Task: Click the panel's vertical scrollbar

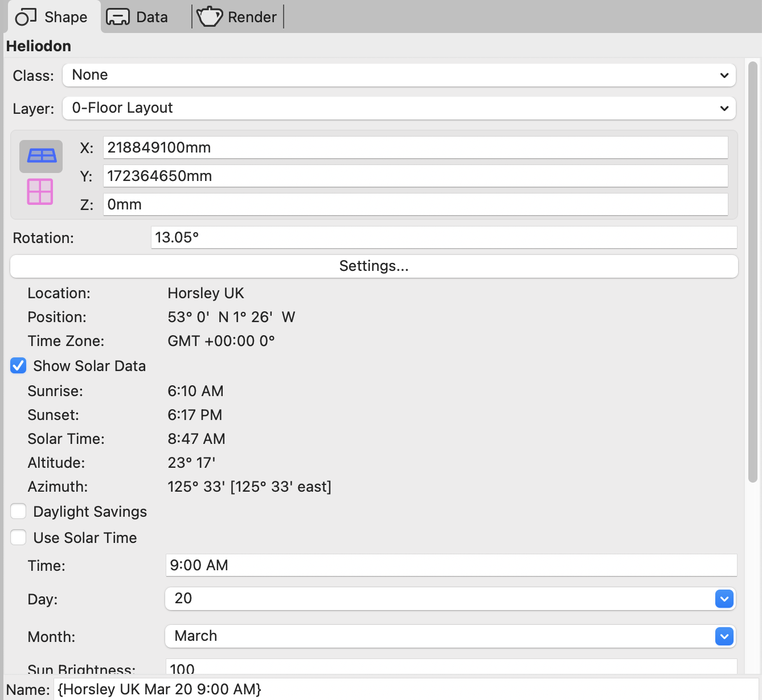Action: point(752,272)
